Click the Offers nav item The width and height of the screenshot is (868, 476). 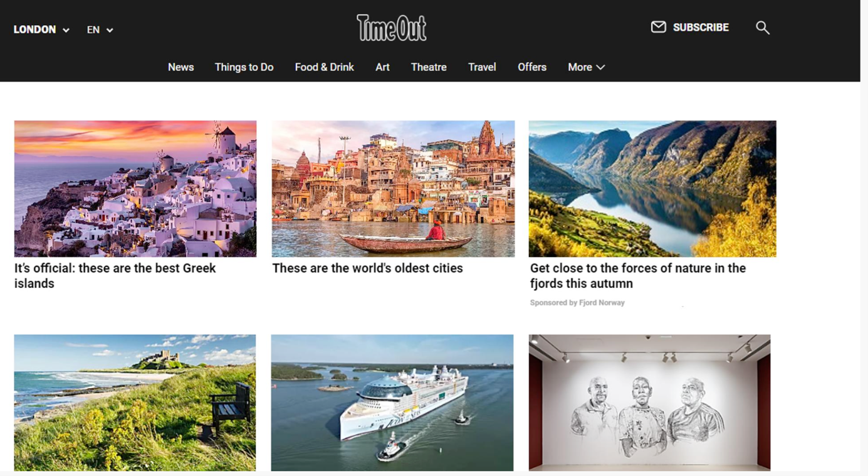point(532,67)
